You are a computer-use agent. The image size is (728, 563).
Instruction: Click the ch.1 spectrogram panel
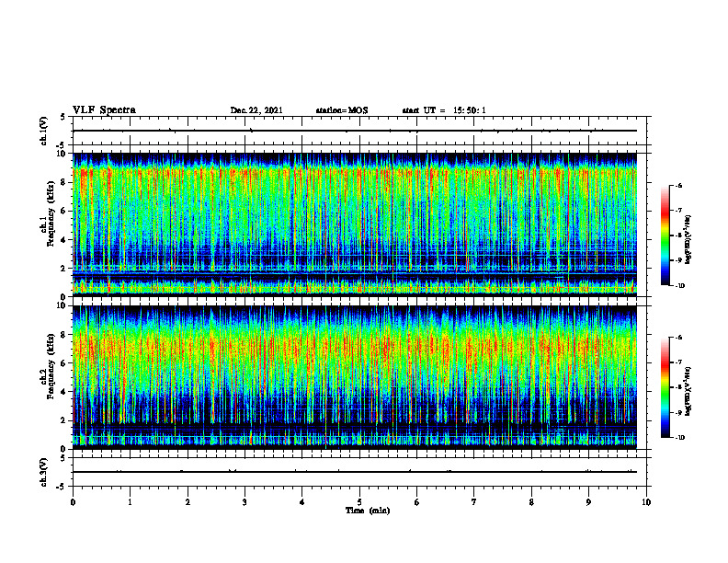click(x=355, y=224)
